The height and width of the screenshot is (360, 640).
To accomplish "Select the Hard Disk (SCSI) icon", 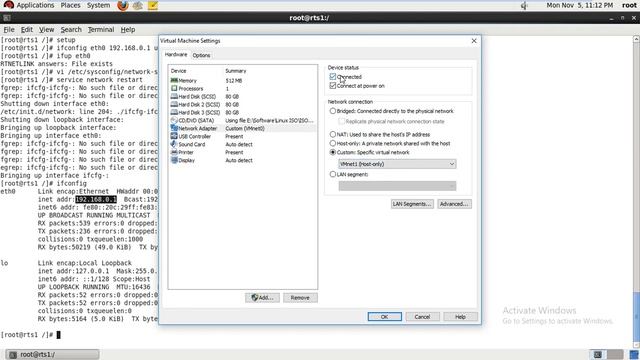I will (174, 96).
